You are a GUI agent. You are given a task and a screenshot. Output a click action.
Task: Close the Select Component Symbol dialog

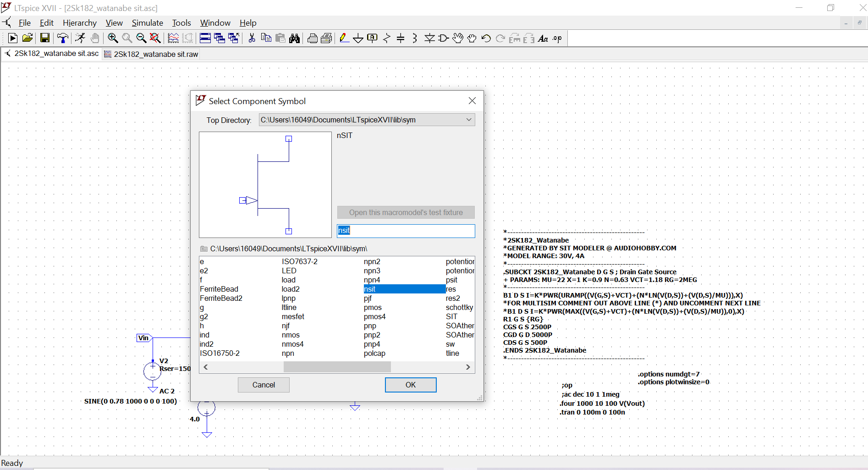coord(472,101)
